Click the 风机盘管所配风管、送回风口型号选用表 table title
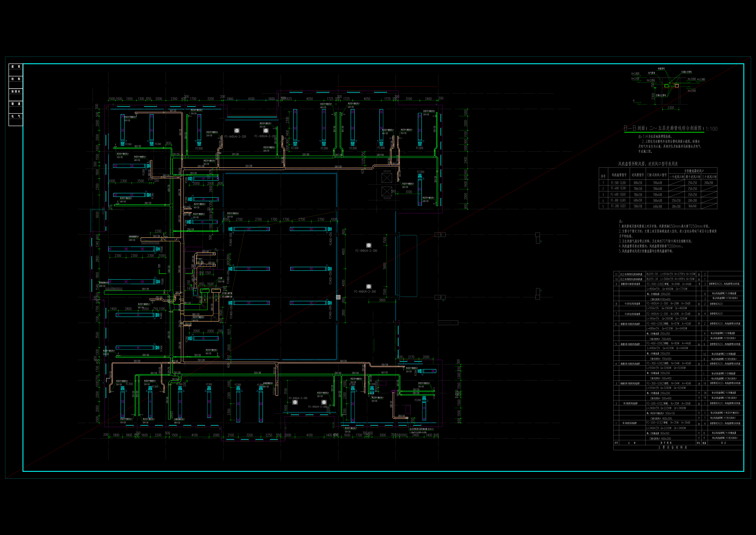The image size is (756, 535). coord(648,164)
